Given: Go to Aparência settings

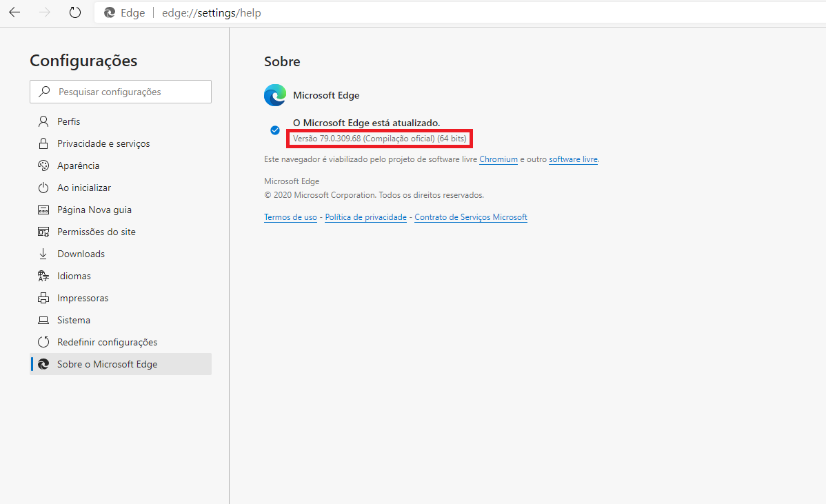Looking at the screenshot, I should pos(121,166).
